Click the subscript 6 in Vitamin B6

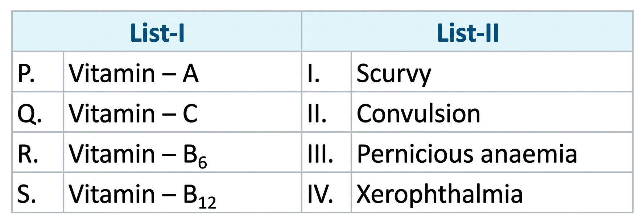(x=203, y=163)
